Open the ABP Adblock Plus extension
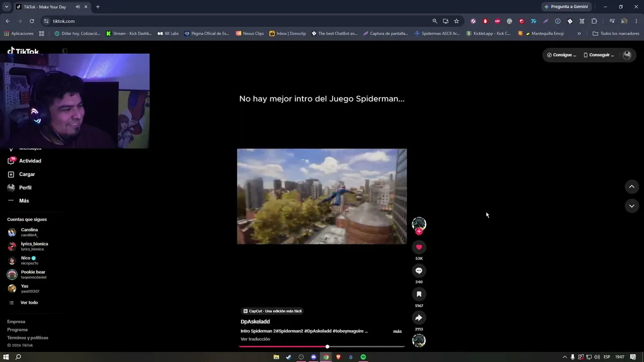This screenshot has height=362, width=644. (498, 21)
